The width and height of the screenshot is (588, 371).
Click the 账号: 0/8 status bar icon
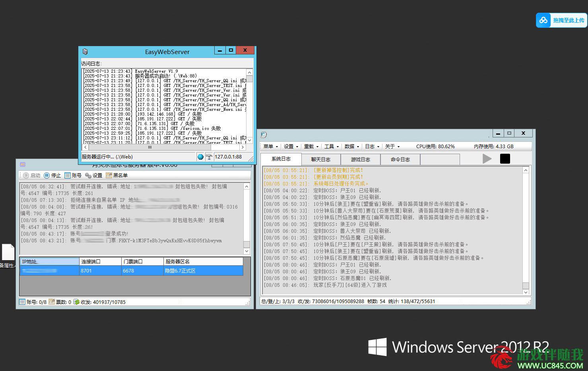tap(22, 302)
